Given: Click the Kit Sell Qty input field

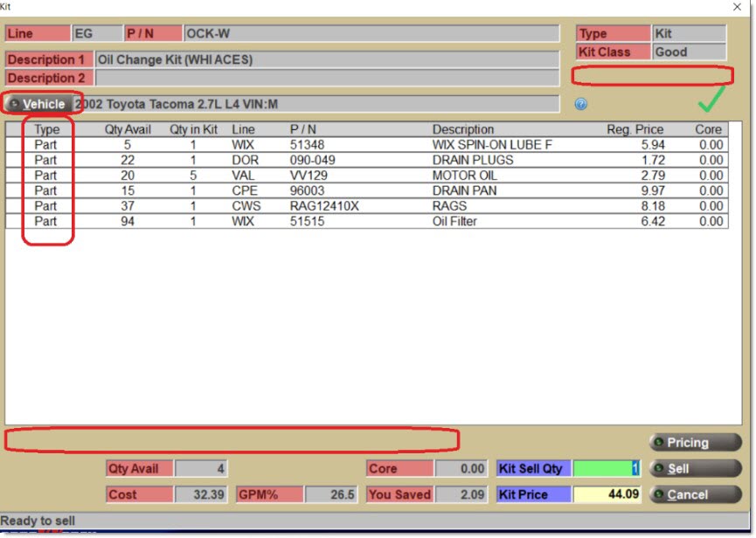Looking at the screenshot, I should pyautogui.click(x=607, y=469).
